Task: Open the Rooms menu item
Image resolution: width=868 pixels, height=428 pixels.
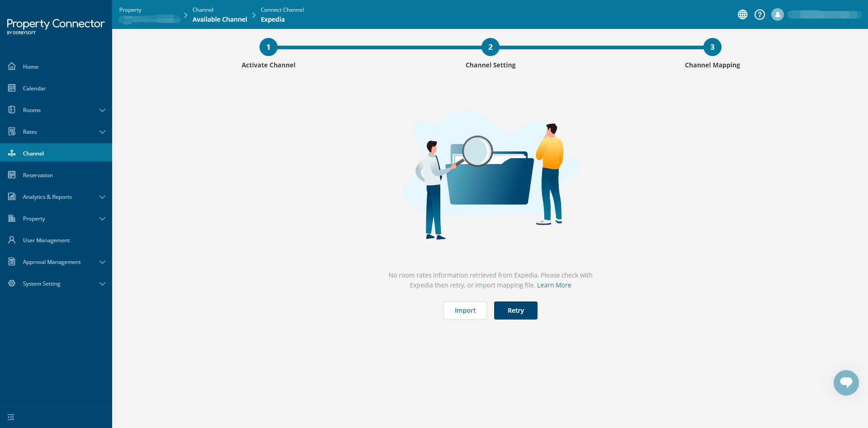Action: coord(56,110)
